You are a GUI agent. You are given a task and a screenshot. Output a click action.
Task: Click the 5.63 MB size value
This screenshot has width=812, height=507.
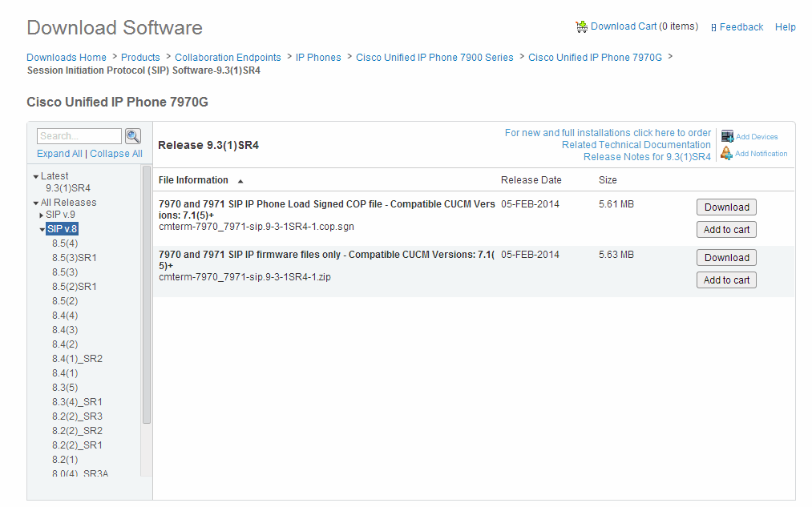click(x=616, y=255)
